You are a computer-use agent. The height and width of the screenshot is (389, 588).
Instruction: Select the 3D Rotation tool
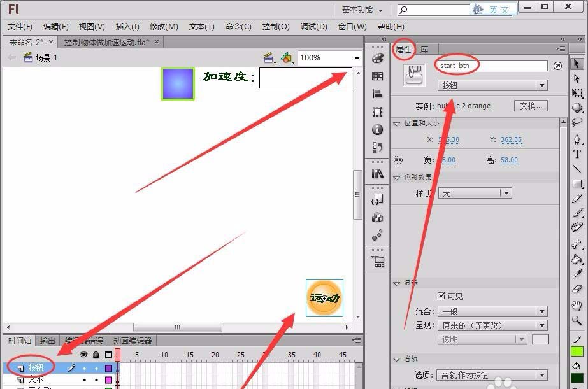coord(577,108)
